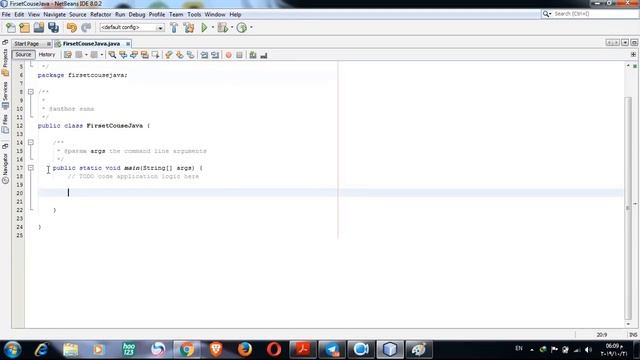Click the New File toolbar icon
Image resolution: width=640 pixels, height=360 pixels.
[11, 27]
